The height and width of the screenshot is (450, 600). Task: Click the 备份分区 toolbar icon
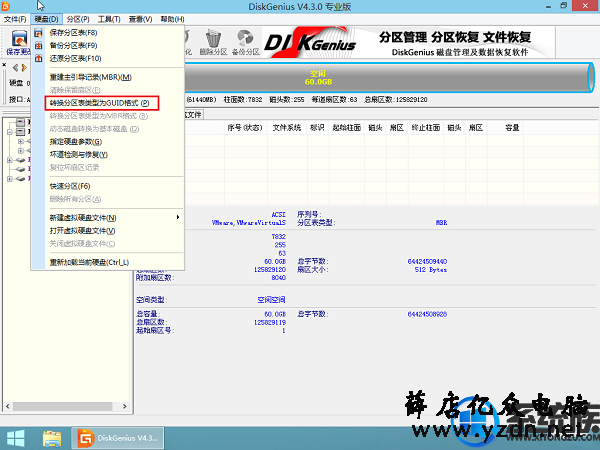245,42
